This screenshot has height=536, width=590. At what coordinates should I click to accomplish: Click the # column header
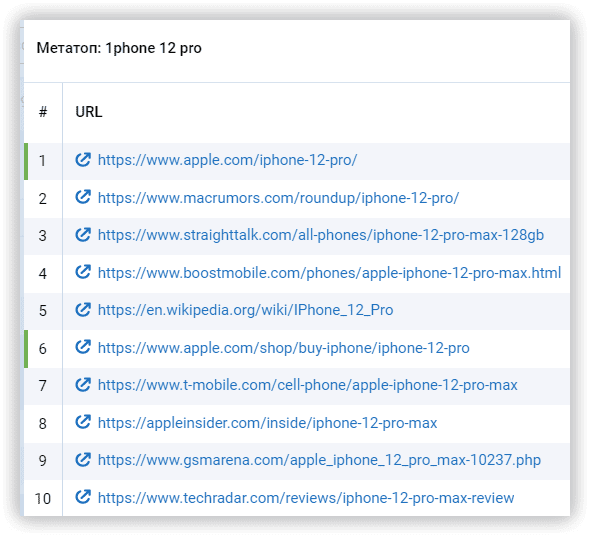click(43, 112)
